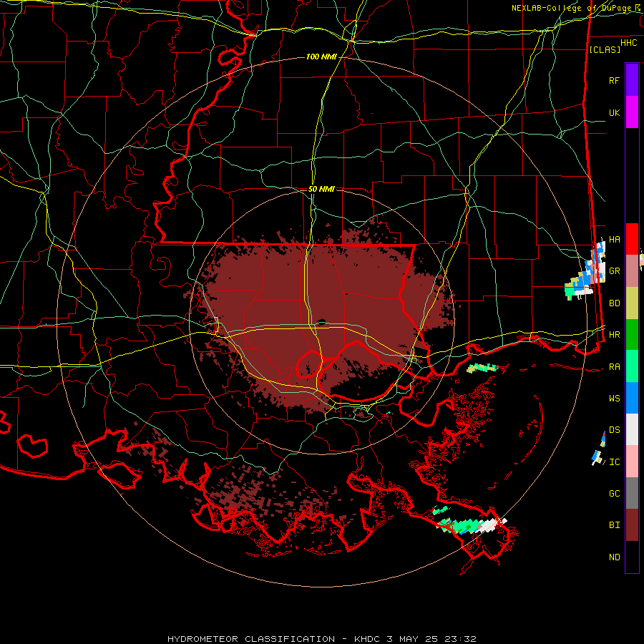Click the GC legend label
The image size is (644, 644).
(x=614, y=494)
